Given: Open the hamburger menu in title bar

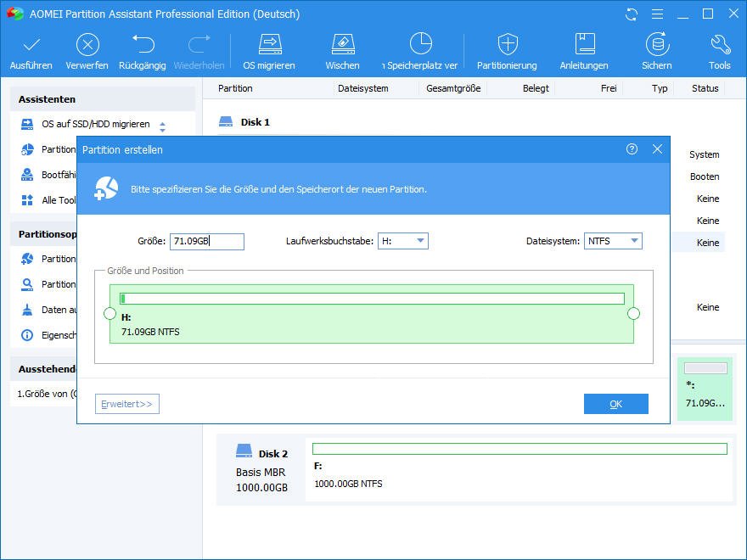Looking at the screenshot, I should point(657,14).
